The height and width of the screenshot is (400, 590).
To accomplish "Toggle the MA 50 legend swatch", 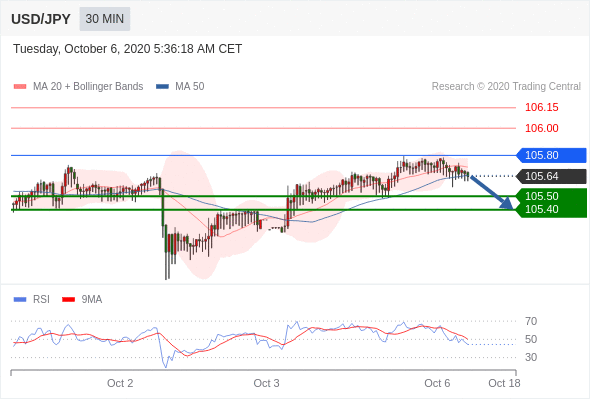I will (x=162, y=87).
